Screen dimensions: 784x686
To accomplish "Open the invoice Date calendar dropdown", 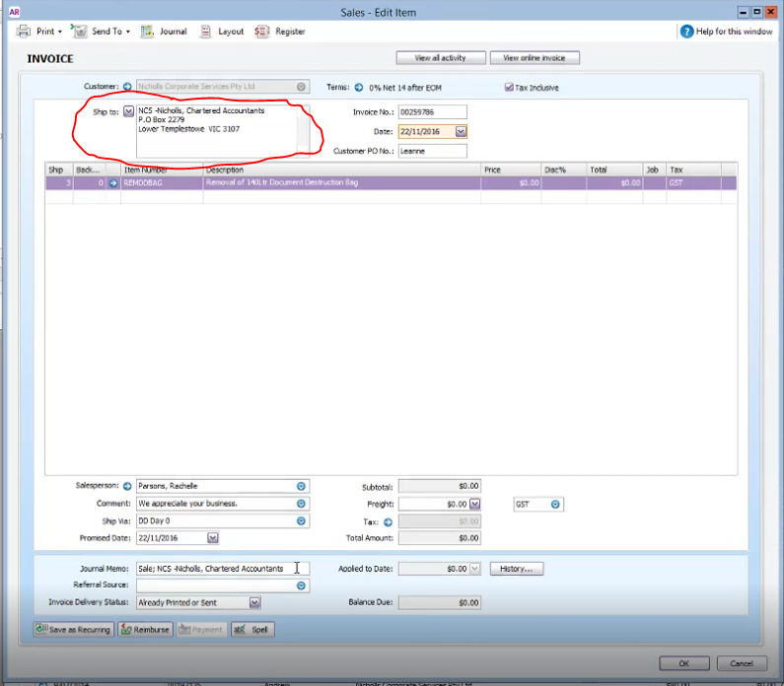I will (x=461, y=131).
